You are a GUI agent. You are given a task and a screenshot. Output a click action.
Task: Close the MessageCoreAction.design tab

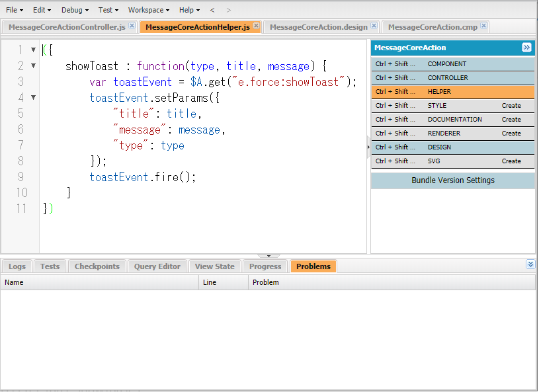pyautogui.click(x=374, y=26)
